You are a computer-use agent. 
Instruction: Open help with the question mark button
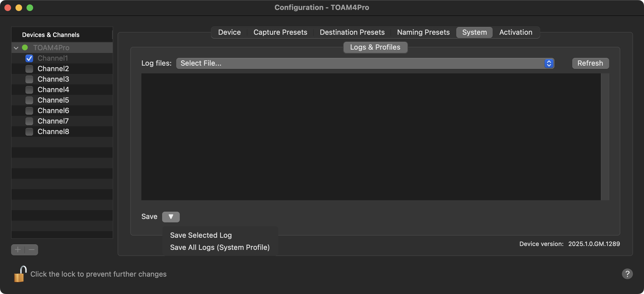click(x=627, y=274)
